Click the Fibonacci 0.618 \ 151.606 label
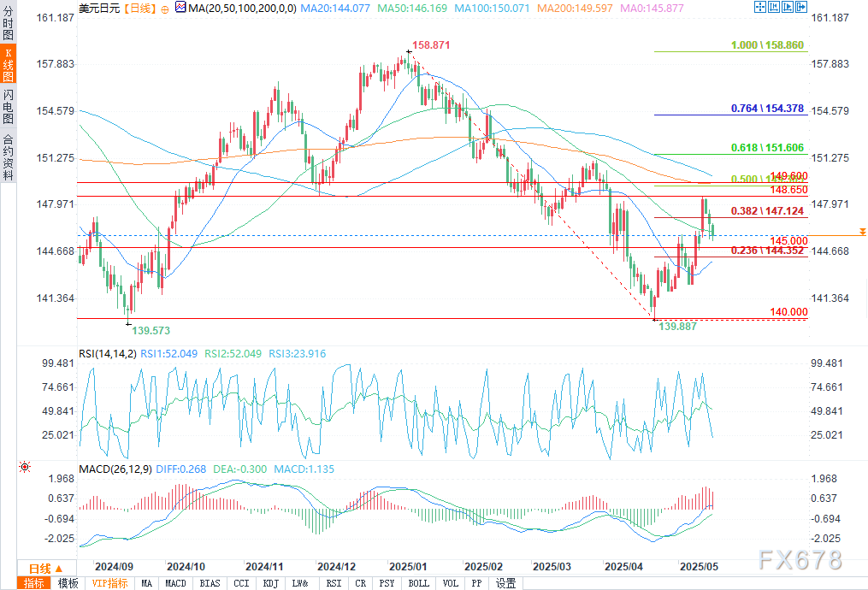868x590 pixels. click(x=767, y=148)
